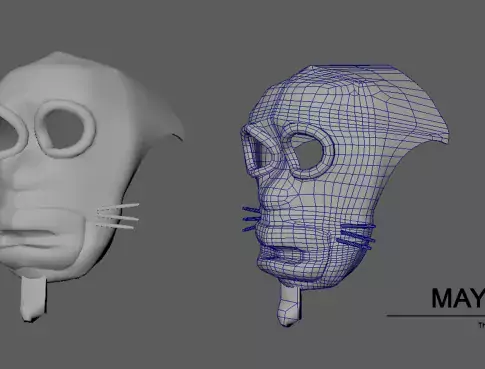Image resolution: width=485 pixels, height=369 pixels.
Task: Select the smooth shaded mask's fully visible eye ring
Action: [x=65, y=129]
